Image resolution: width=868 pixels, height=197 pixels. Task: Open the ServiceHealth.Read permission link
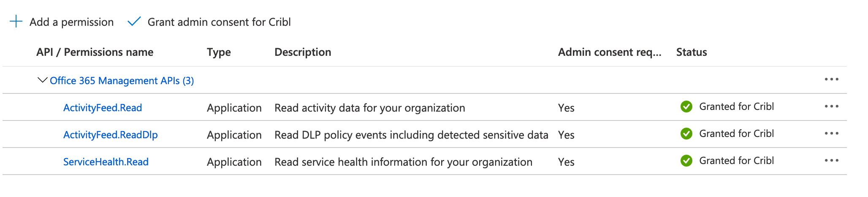click(106, 162)
